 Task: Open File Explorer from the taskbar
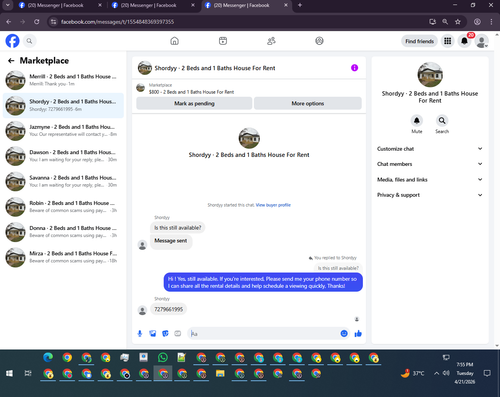220,373
